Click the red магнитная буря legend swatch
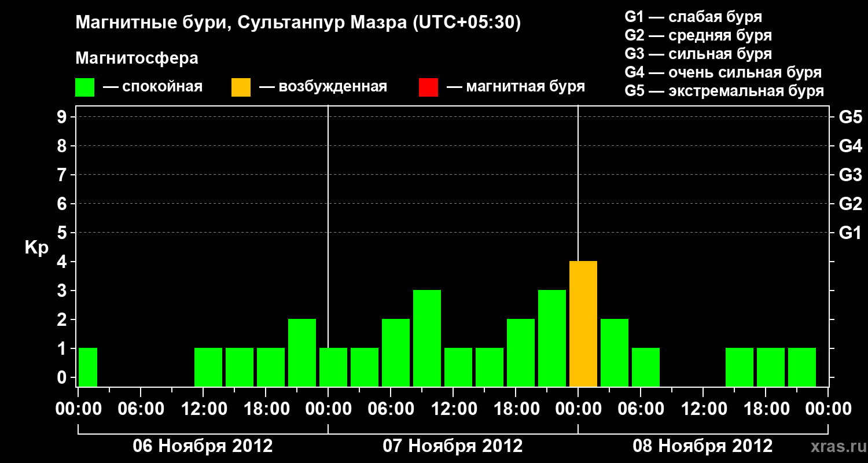 click(428, 87)
